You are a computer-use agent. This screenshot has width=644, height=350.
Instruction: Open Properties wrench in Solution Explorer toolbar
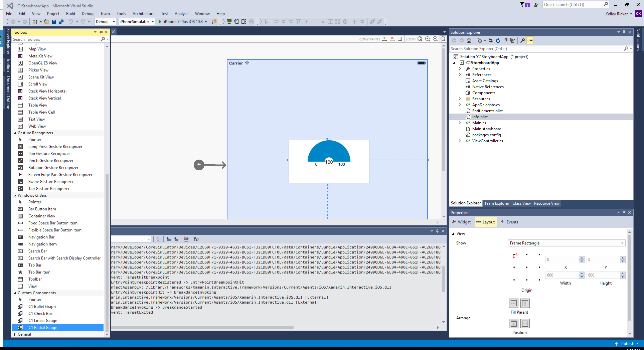click(523, 40)
